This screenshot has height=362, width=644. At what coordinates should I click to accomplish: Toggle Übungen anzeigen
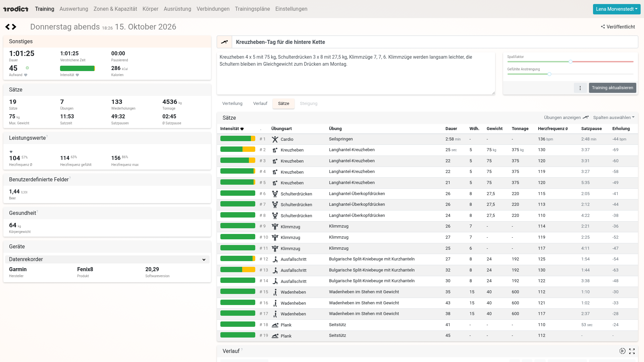(x=566, y=118)
